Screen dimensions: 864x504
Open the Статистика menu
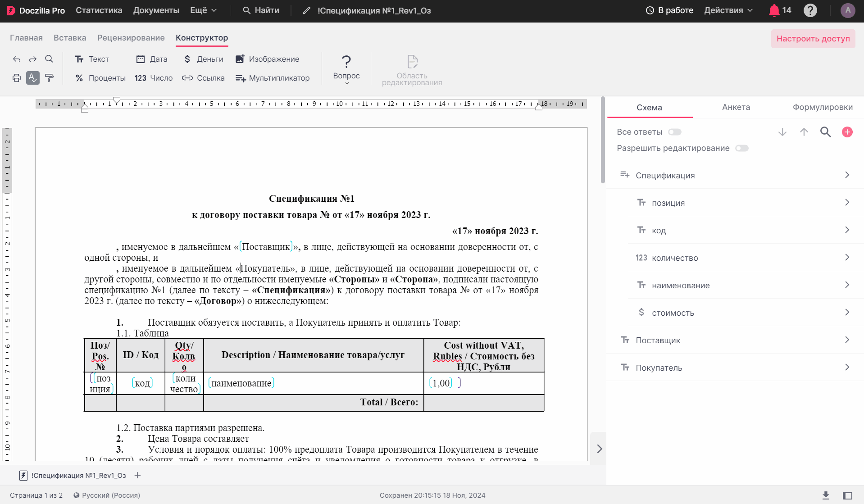pyautogui.click(x=99, y=10)
